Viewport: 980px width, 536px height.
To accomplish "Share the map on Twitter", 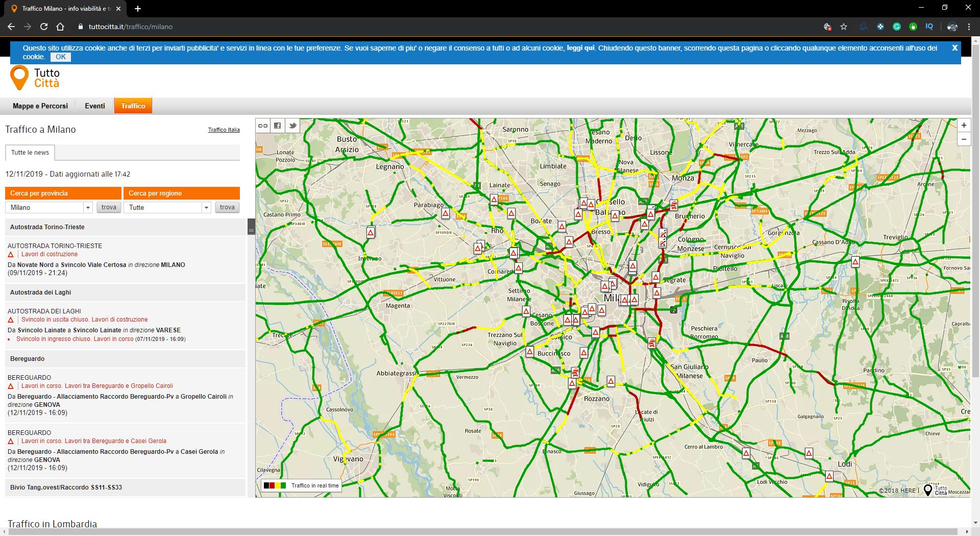I will [x=292, y=126].
